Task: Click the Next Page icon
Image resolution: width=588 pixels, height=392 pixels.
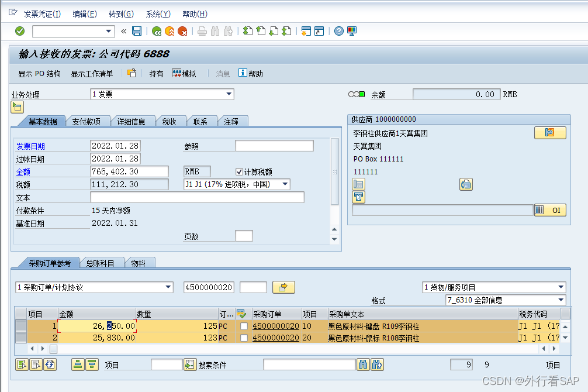Action: 274,31
